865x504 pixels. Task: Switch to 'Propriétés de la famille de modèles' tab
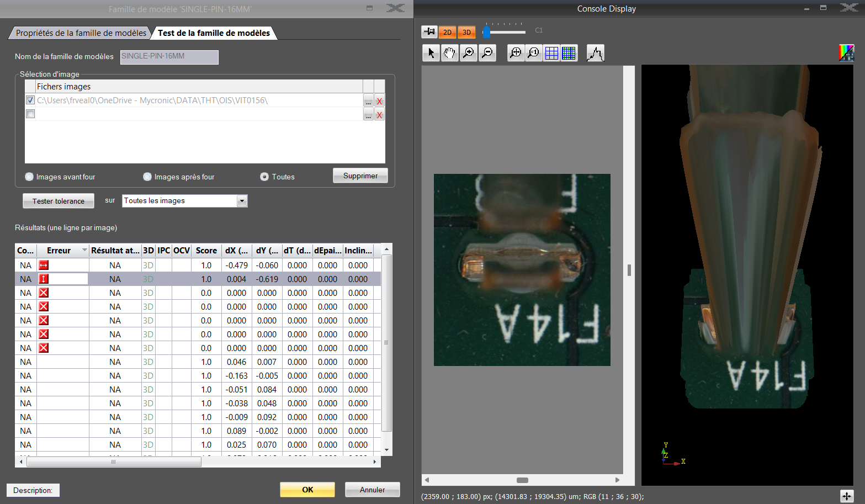(x=81, y=33)
